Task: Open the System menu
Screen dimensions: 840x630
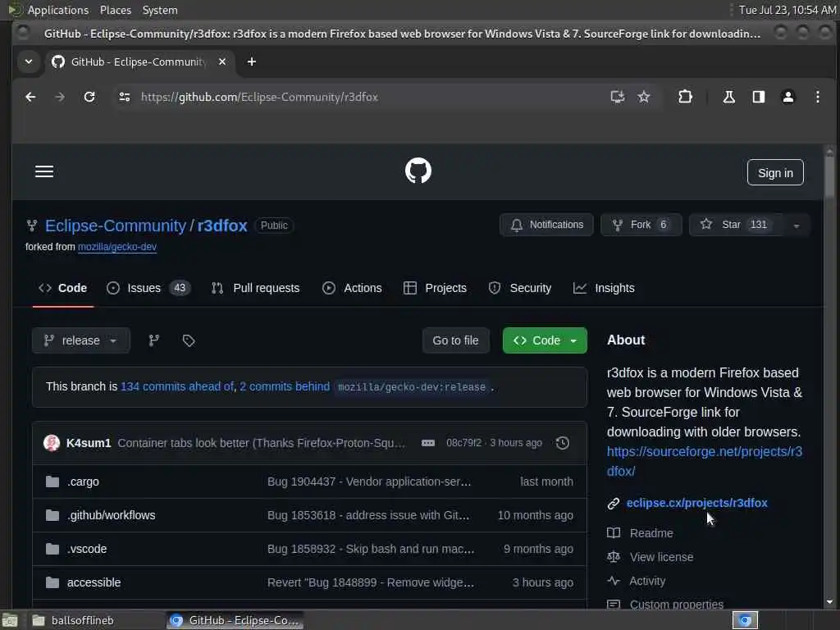Action: (x=160, y=10)
